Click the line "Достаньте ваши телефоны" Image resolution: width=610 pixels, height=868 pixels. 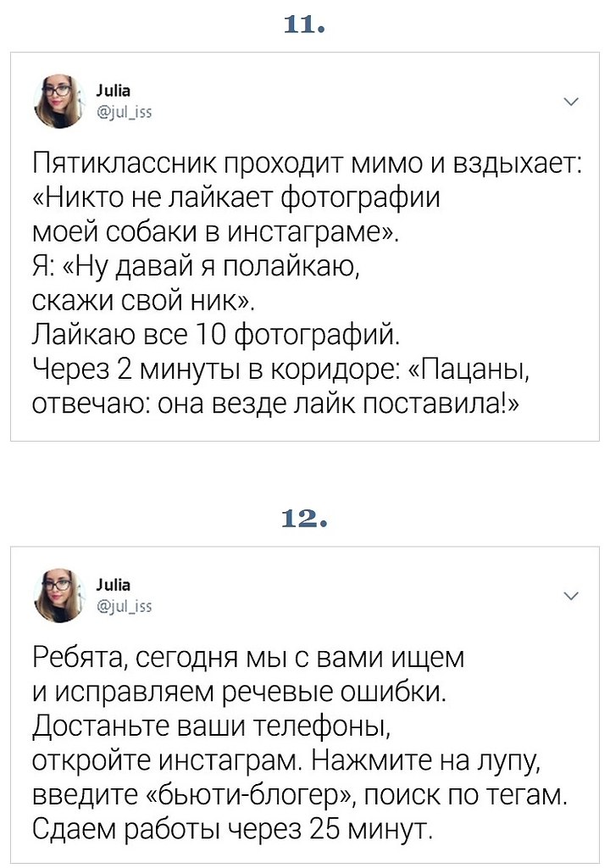(x=212, y=726)
